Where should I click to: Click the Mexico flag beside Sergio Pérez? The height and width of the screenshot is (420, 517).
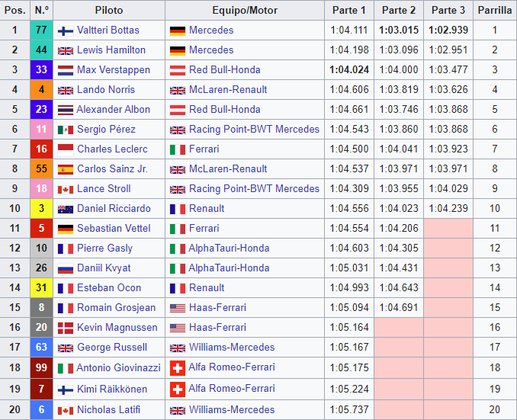click(x=66, y=130)
